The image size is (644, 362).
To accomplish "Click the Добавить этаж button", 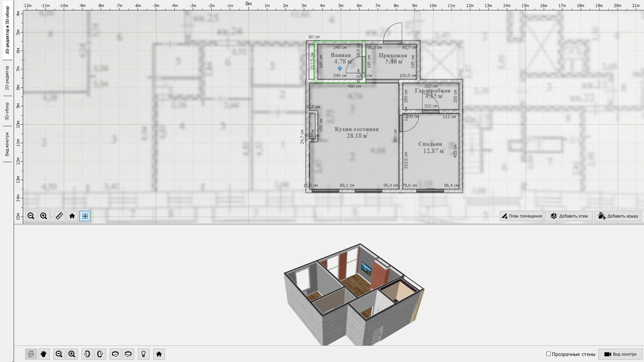I will 569,216.
